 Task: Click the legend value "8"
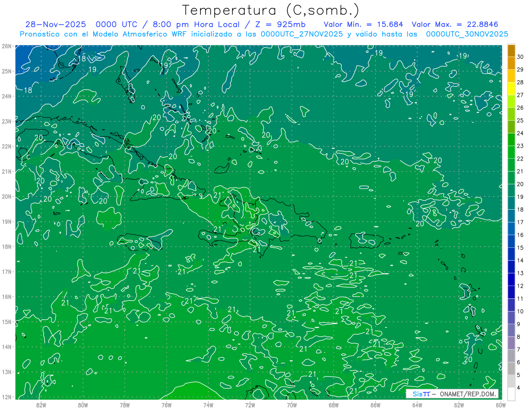[x=519, y=337]
